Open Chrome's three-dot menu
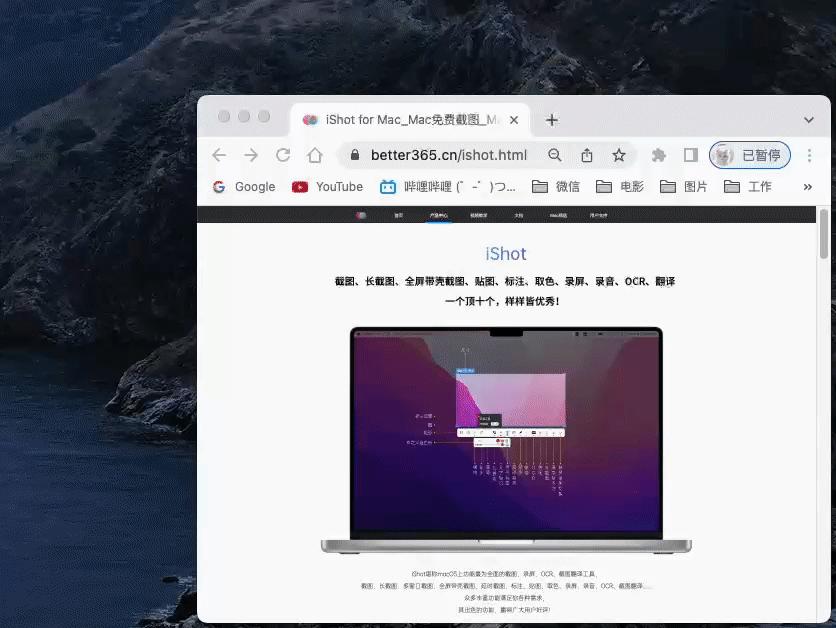 (x=808, y=155)
